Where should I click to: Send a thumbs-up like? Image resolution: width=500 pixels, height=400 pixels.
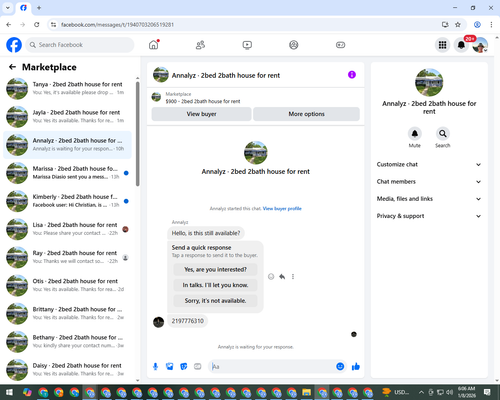coord(356,367)
